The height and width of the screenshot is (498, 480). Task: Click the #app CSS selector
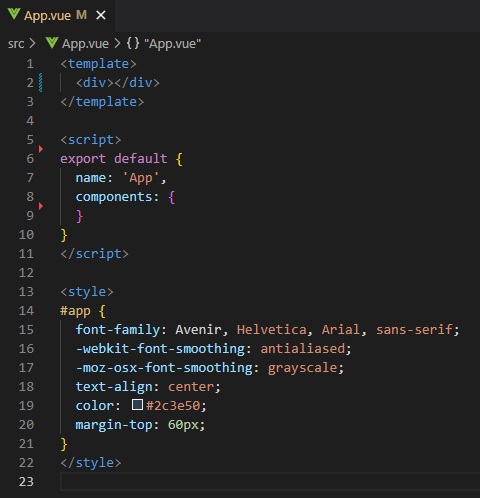point(75,311)
